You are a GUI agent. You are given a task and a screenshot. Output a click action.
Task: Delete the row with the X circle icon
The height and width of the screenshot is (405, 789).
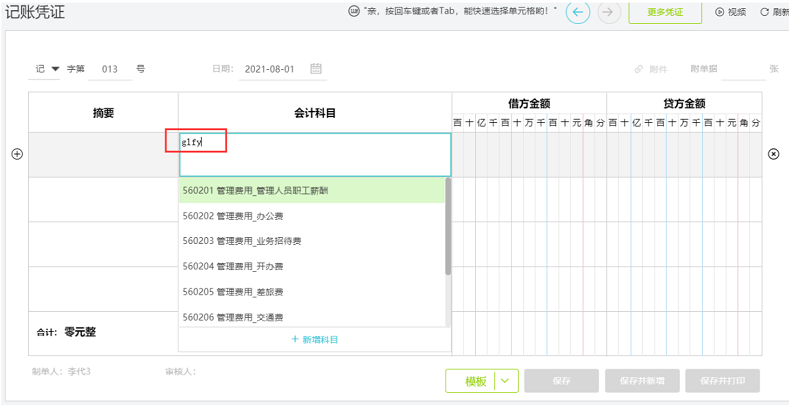(773, 154)
